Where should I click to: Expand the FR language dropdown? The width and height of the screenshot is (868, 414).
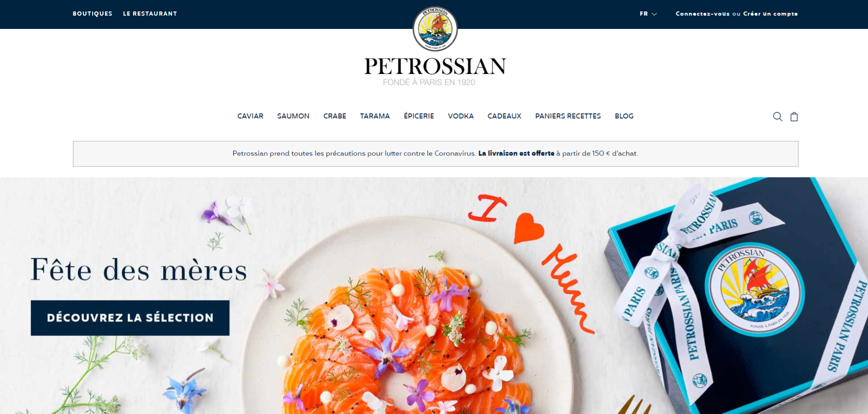point(648,14)
